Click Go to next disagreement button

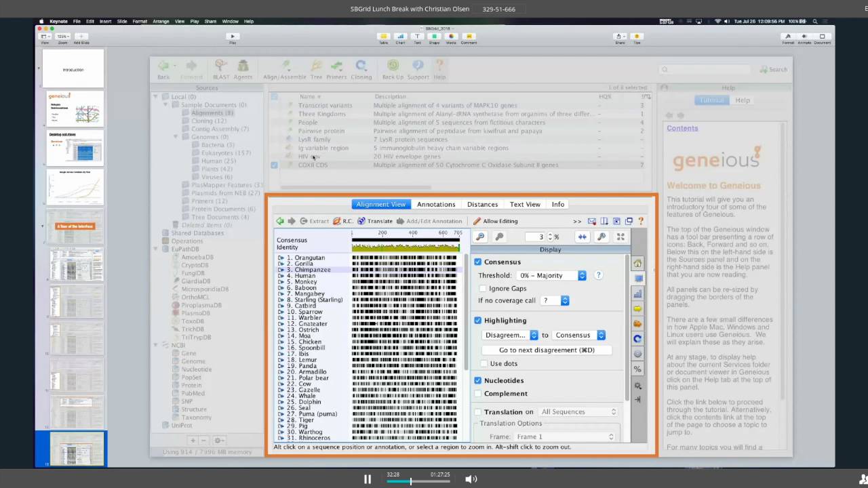coord(547,350)
